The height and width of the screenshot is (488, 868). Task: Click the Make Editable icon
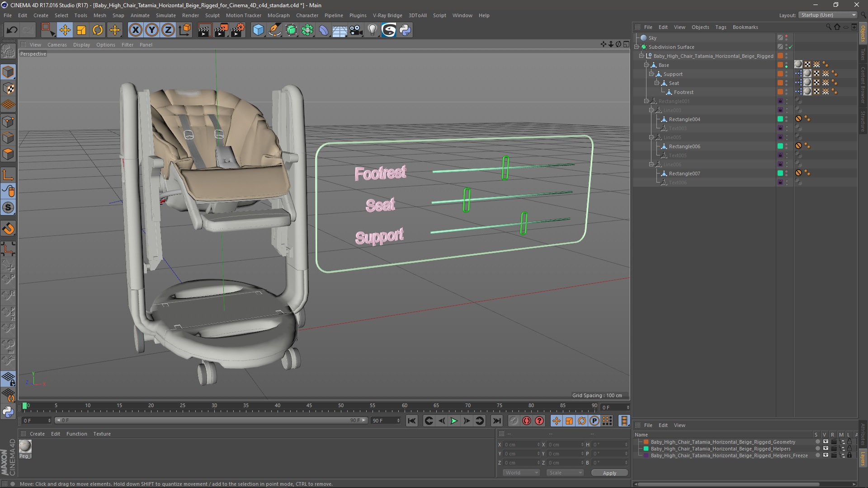(8, 52)
